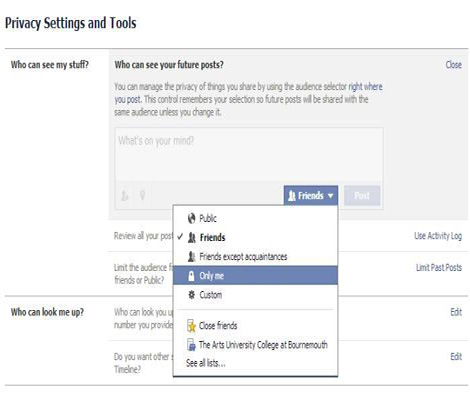Choose Only me from audience menu
470x394 pixels.
[x=255, y=275]
